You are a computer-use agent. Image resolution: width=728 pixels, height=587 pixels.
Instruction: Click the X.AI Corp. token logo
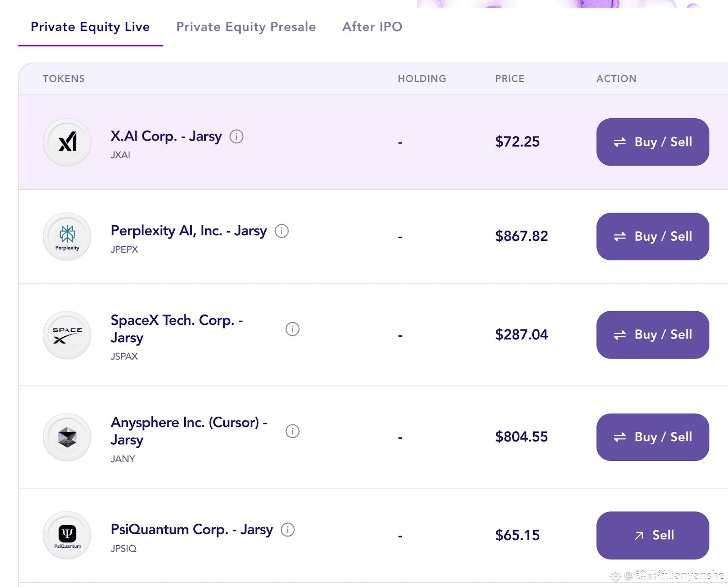[x=67, y=142]
